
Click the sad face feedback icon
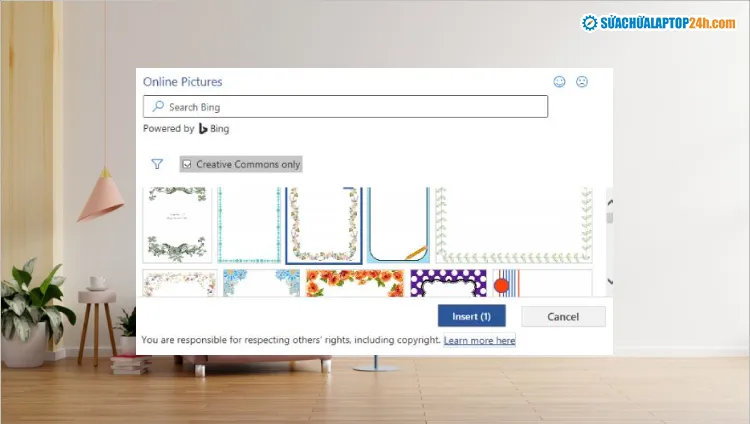pos(582,82)
